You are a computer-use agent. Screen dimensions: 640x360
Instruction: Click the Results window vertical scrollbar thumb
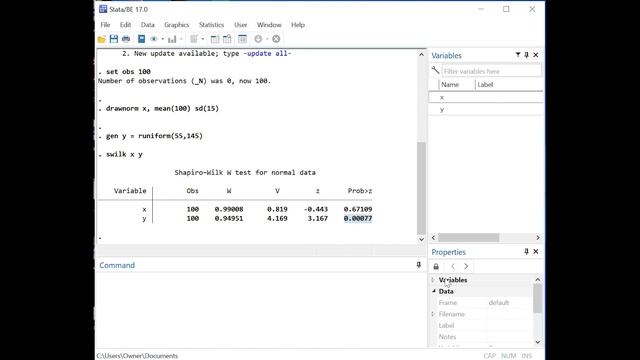pos(421,188)
